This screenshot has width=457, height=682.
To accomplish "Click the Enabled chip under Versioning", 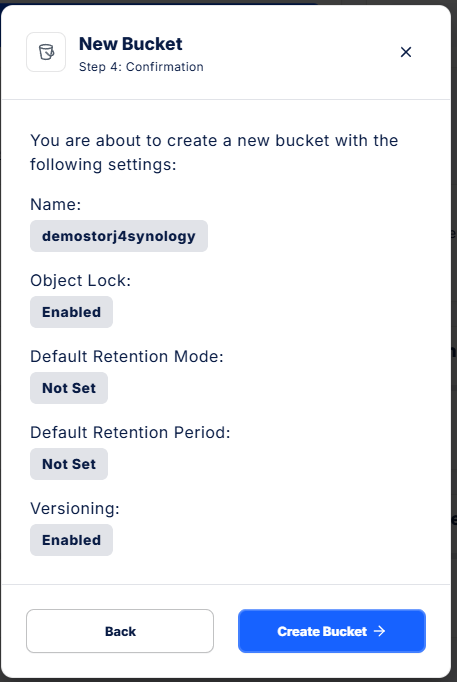I will pyautogui.click(x=71, y=540).
